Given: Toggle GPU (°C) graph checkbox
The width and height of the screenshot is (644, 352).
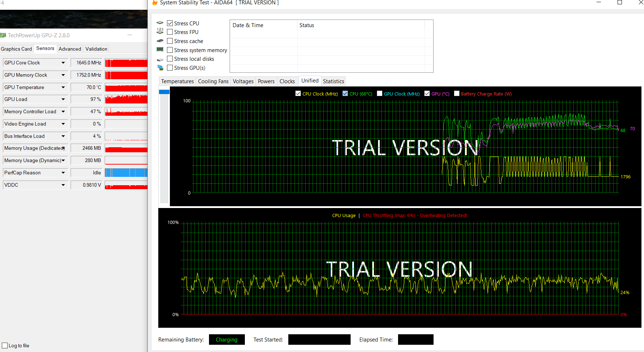Looking at the screenshot, I should [x=427, y=93].
